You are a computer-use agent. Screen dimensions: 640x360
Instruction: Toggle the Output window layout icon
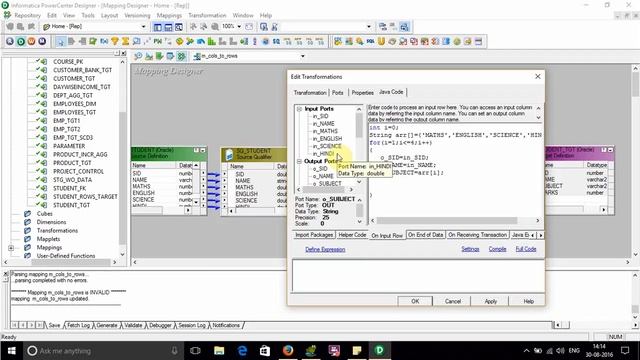(168, 27)
